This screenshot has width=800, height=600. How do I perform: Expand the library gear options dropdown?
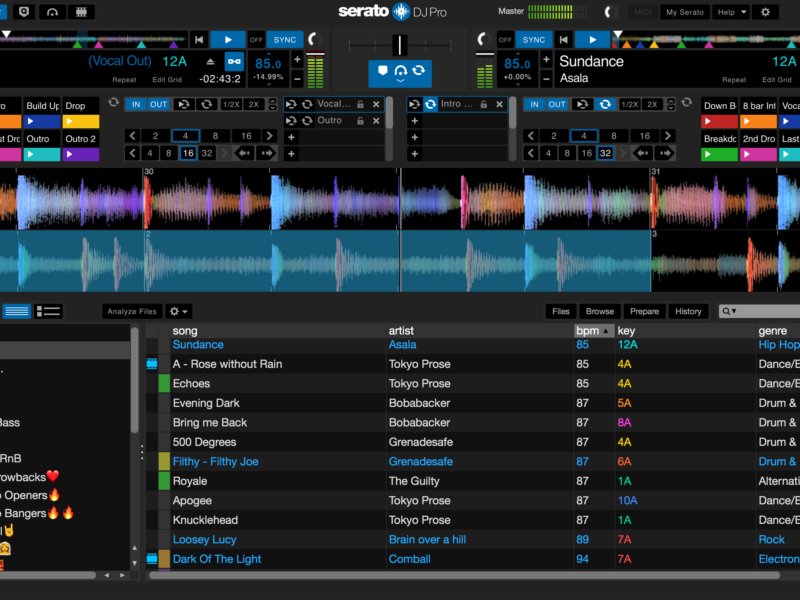click(179, 312)
